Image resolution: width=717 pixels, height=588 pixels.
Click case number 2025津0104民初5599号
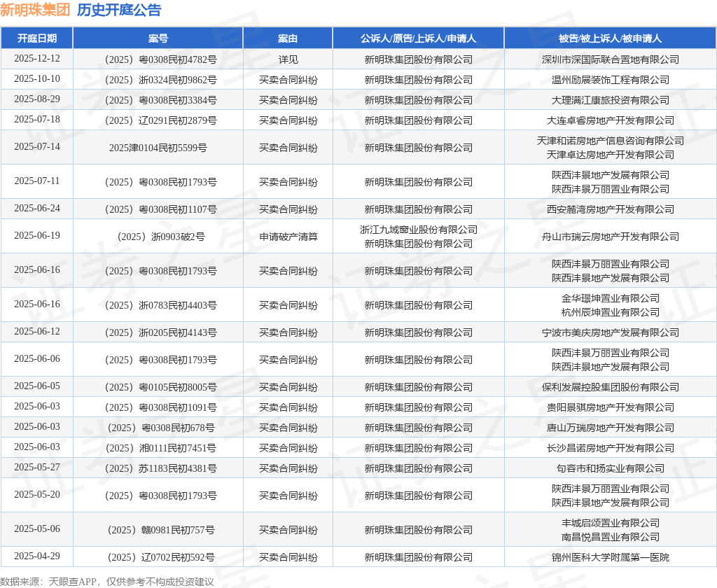[x=158, y=148]
